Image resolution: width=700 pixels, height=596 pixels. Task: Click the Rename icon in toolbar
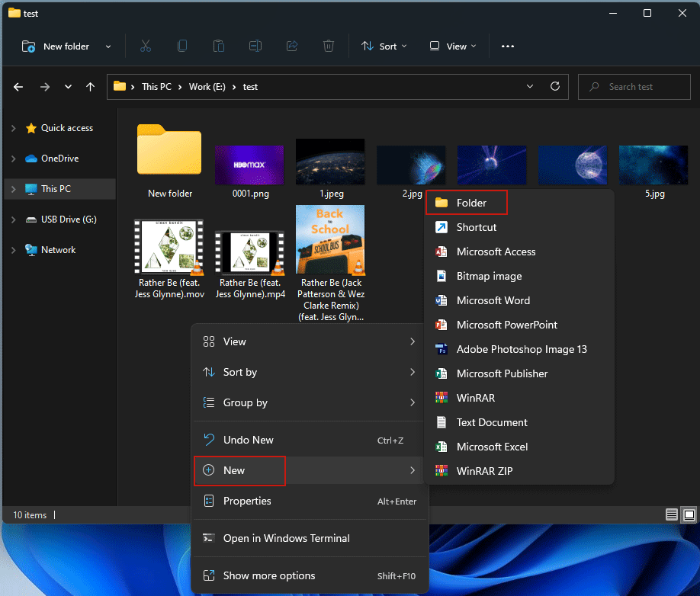(x=255, y=46)
